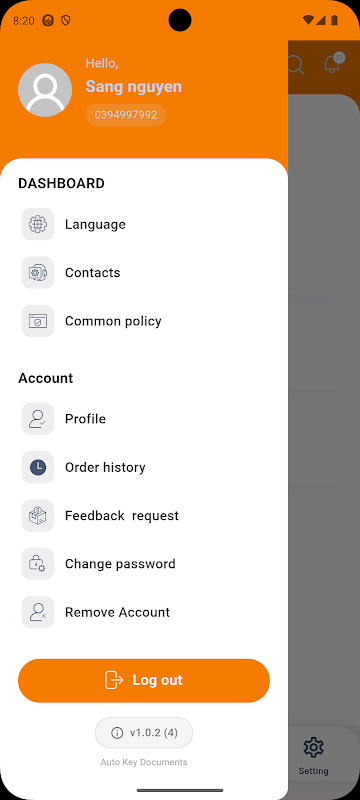Screen dimensions: 360x800
Task: Tap the search magnifier icon
Action: [x=296, y=65]
